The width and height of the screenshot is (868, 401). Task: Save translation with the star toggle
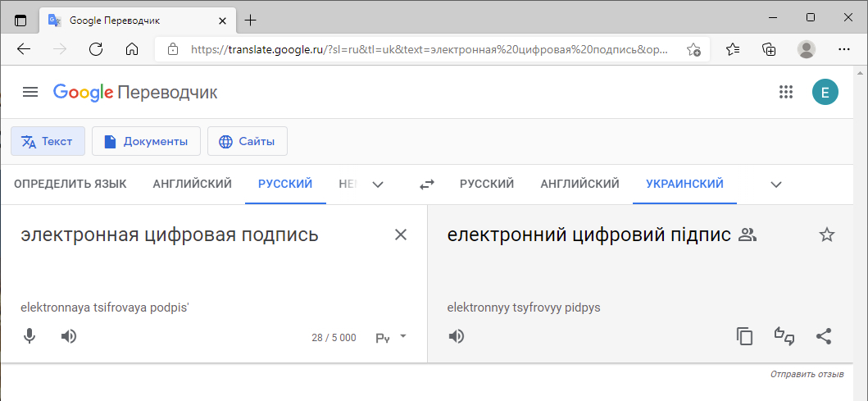tap(827, 235)
